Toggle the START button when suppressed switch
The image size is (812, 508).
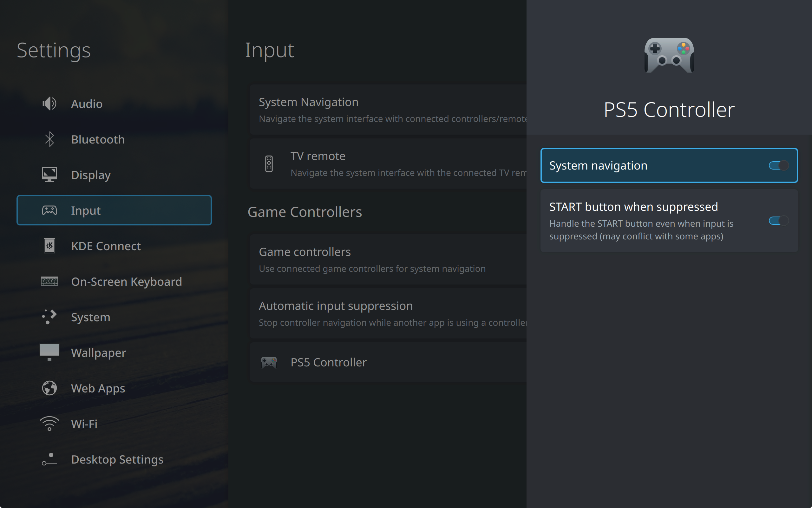pos(778,221)
